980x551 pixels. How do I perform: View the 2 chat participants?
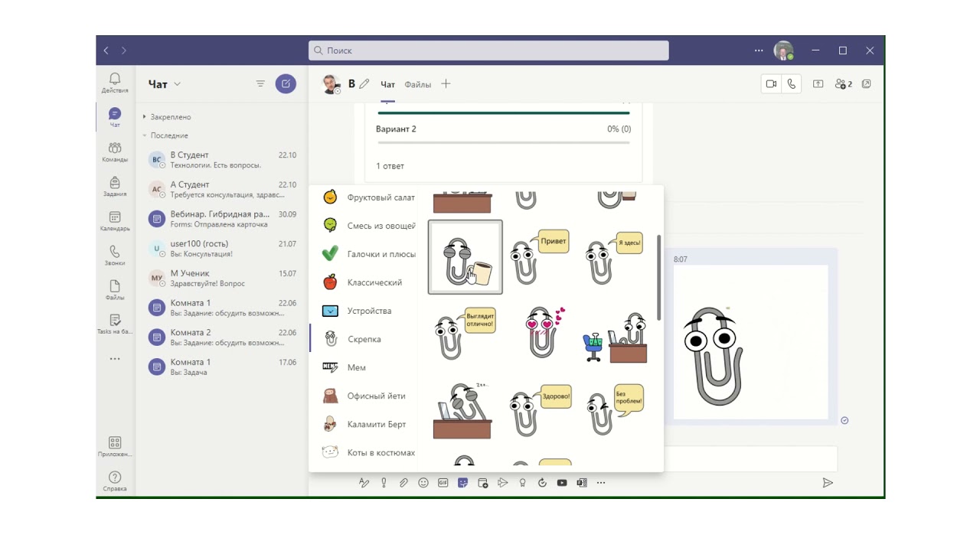[844, 84]
